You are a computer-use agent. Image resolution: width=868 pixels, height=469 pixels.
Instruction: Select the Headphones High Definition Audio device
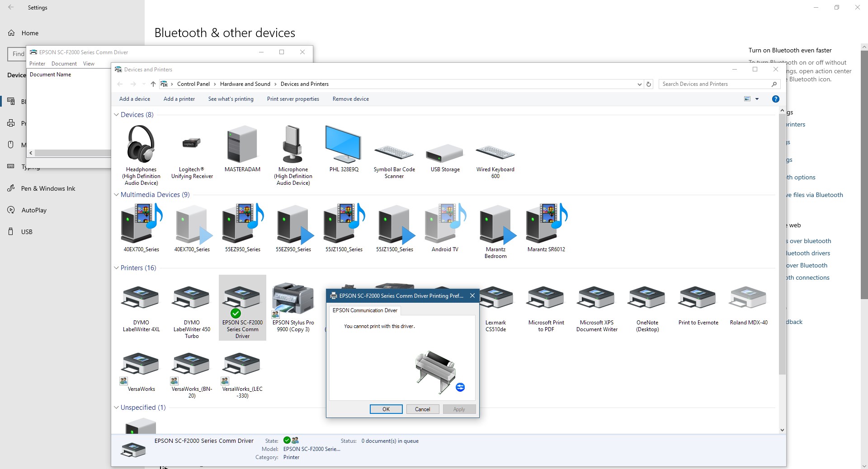click(142, 155)
